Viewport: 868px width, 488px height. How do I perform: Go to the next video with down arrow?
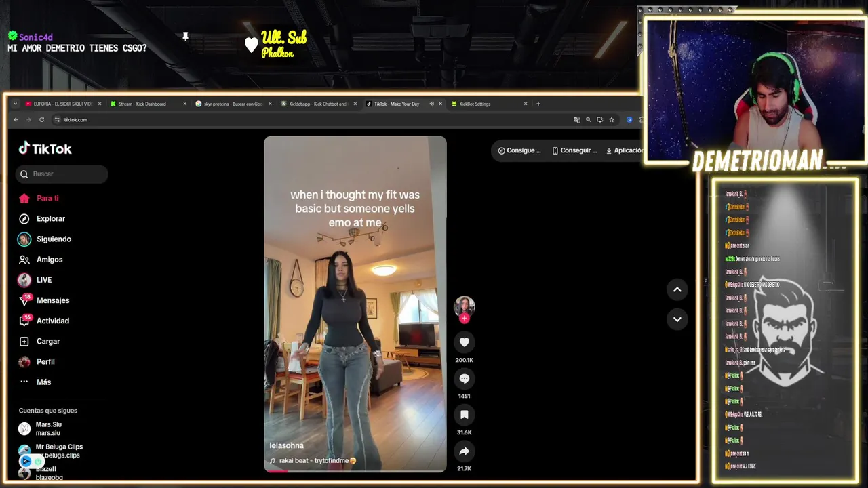coord(677,319)
